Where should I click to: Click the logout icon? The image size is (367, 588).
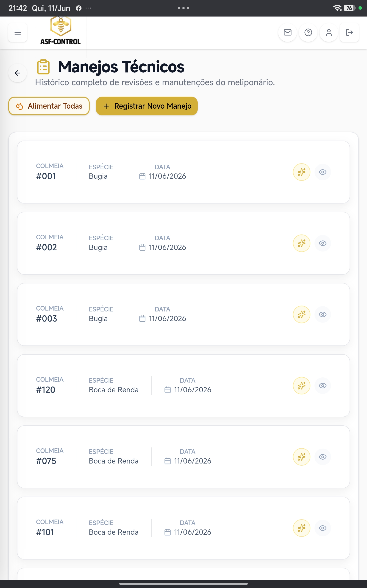[350, 32]
